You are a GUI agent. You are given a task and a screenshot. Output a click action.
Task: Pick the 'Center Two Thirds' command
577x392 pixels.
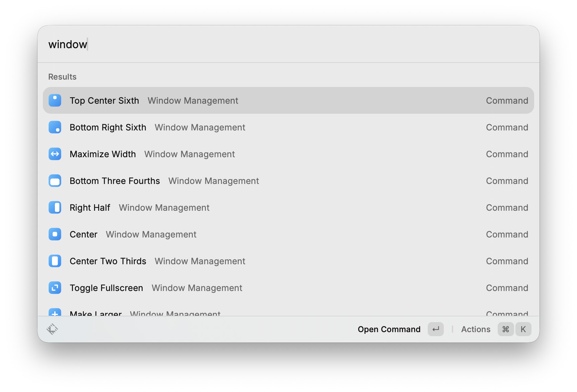coord(288,261)
